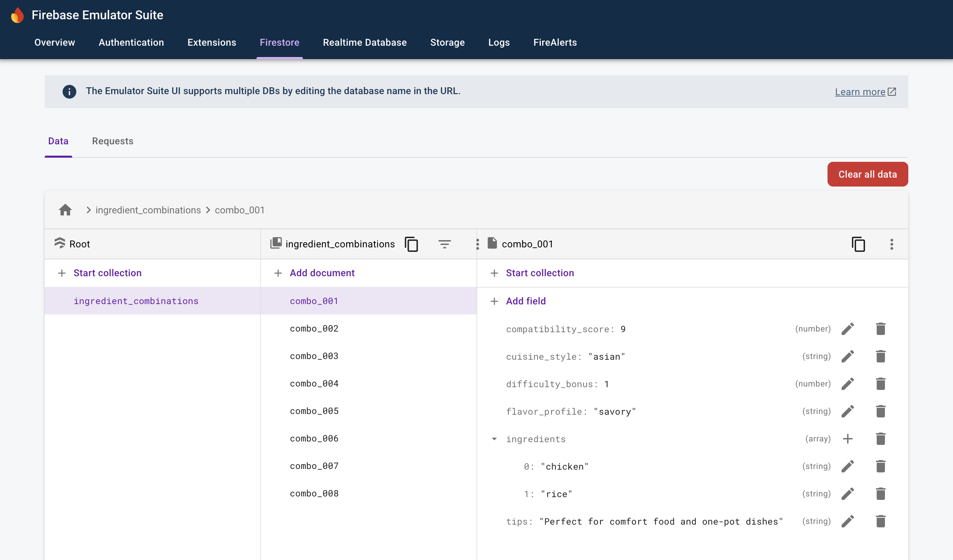Click the Clear all data button
953x560 pixels.
(x=867, y=174)
